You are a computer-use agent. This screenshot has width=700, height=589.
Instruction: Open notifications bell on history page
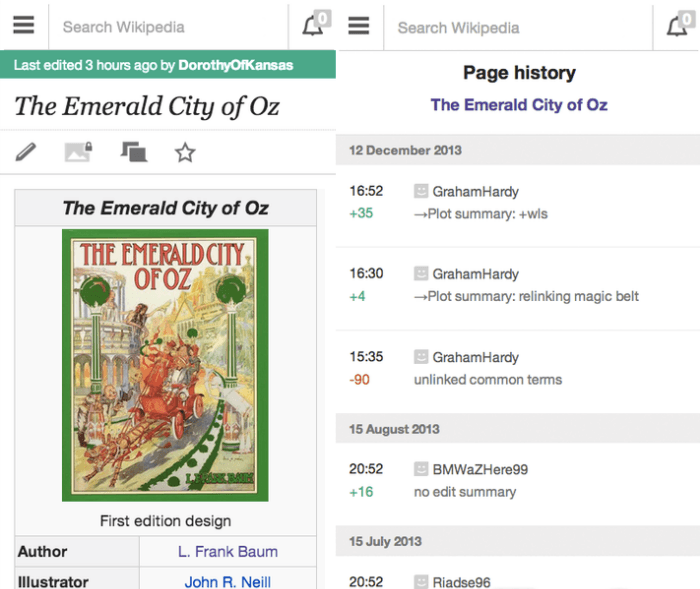[678, 27]
